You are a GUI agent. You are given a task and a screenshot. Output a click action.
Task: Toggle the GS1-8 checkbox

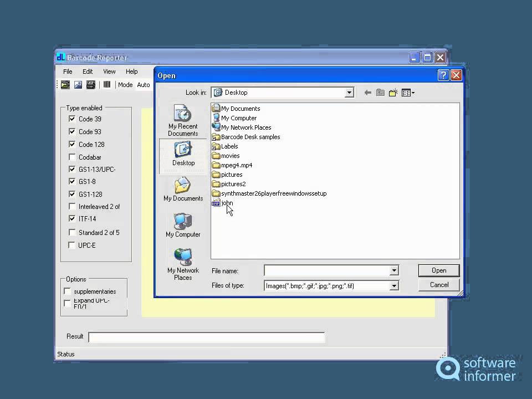pyautogui.click(x=72, y=181)
